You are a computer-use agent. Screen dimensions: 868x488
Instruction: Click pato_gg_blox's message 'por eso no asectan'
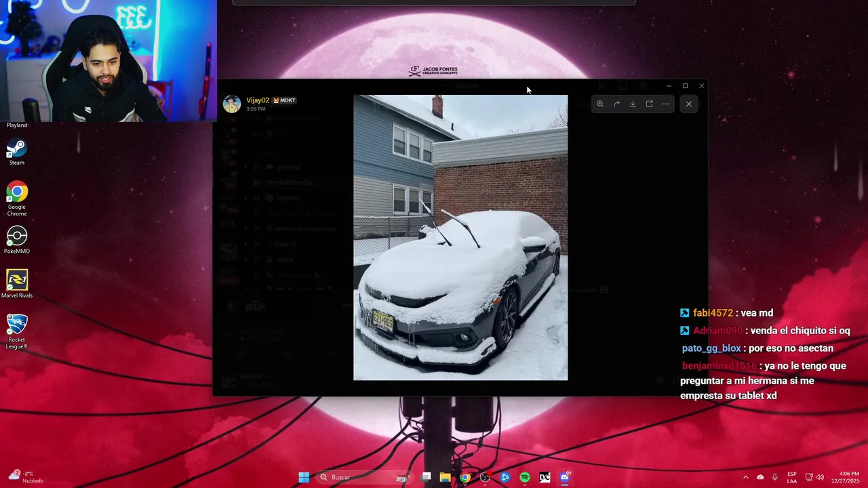[x=792, y=348]
